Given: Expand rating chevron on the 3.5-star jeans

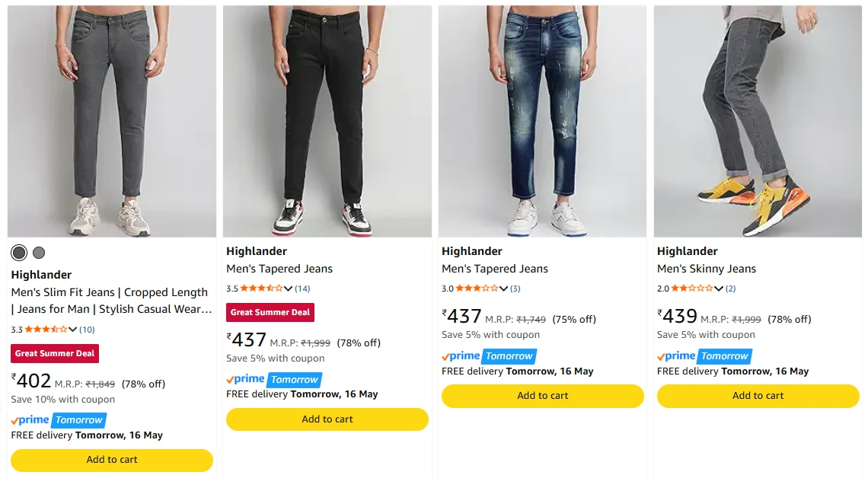Looking at the screenshot, I should [x=288, y=288].
